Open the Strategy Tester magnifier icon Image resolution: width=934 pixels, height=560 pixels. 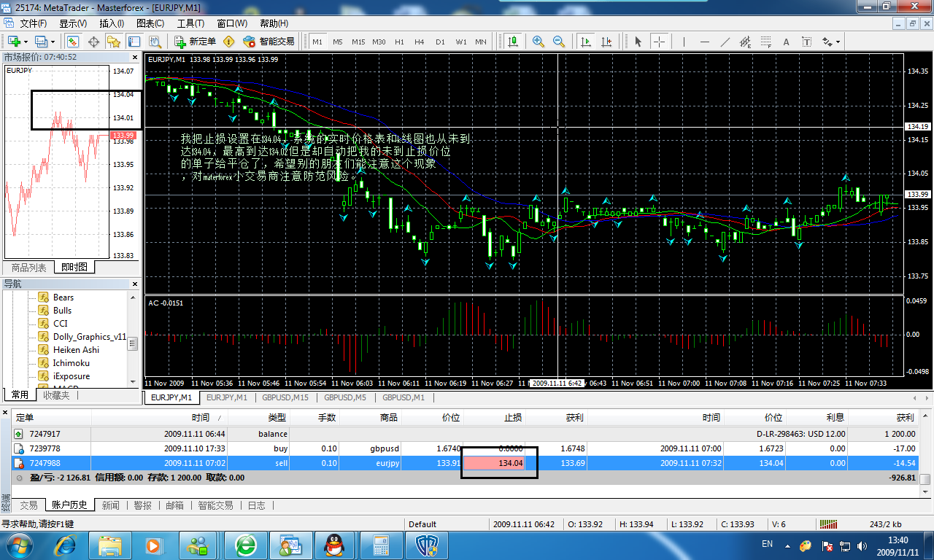point(155,42)
